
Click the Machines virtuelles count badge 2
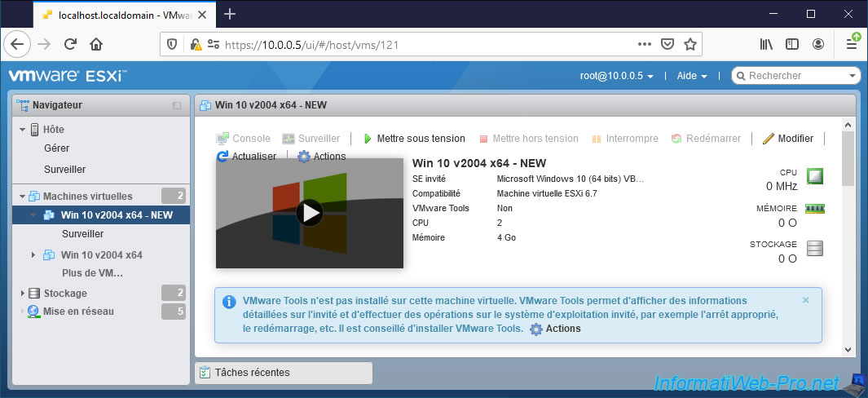tap(174, 196)
